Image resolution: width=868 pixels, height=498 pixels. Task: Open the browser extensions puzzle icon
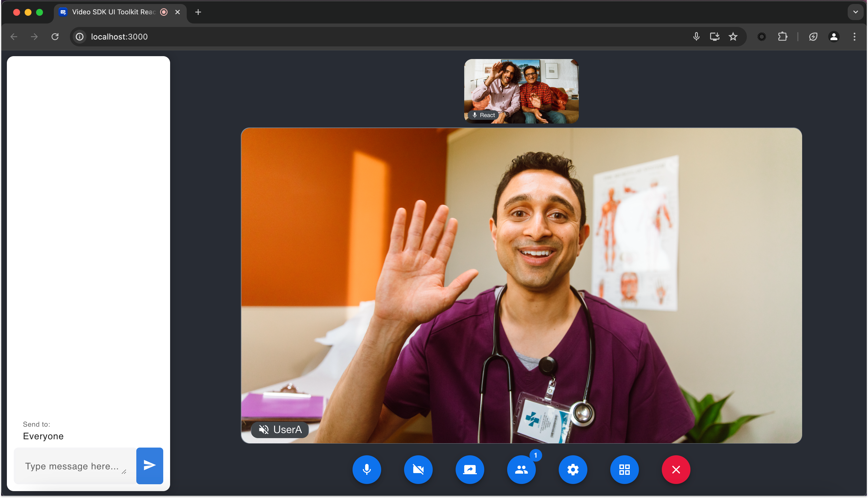[x=783, y=37]
